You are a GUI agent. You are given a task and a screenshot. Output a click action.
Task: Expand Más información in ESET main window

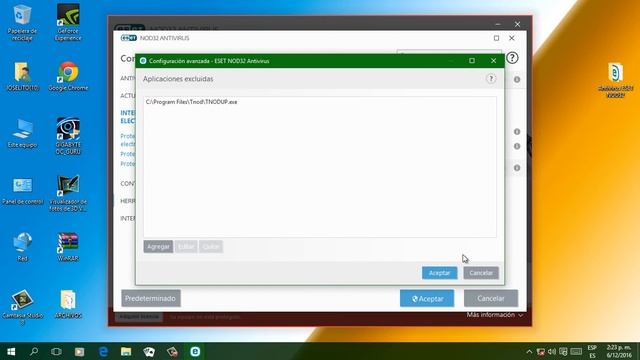click(495, 315)
